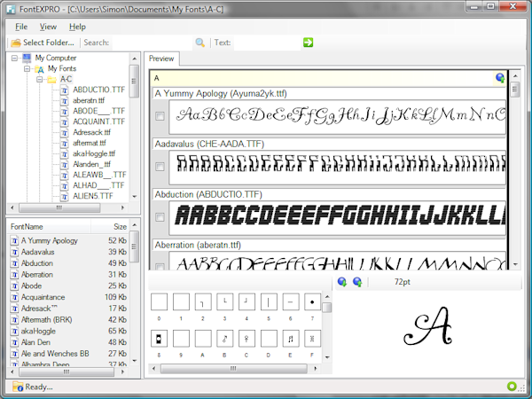This screenshot has height=399, width=532.
Task: Check the Abduction font checkbox
Action: click(x=160, y=216)
